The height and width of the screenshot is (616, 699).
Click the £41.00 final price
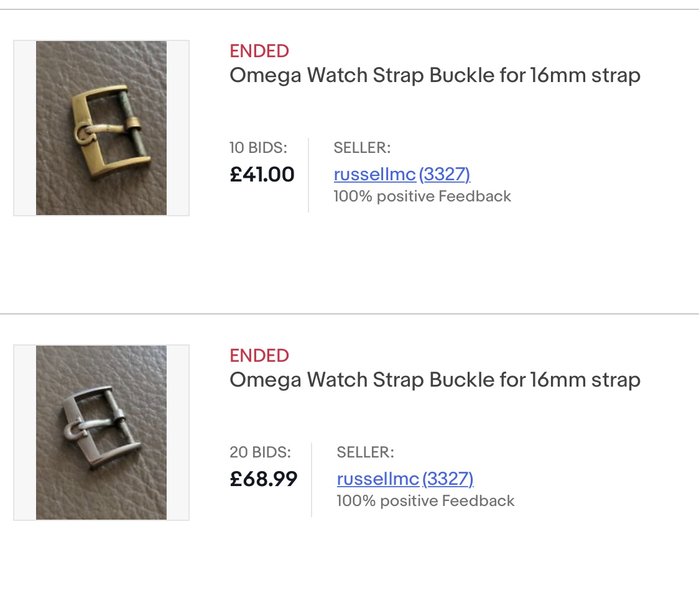tap(262, 175)
